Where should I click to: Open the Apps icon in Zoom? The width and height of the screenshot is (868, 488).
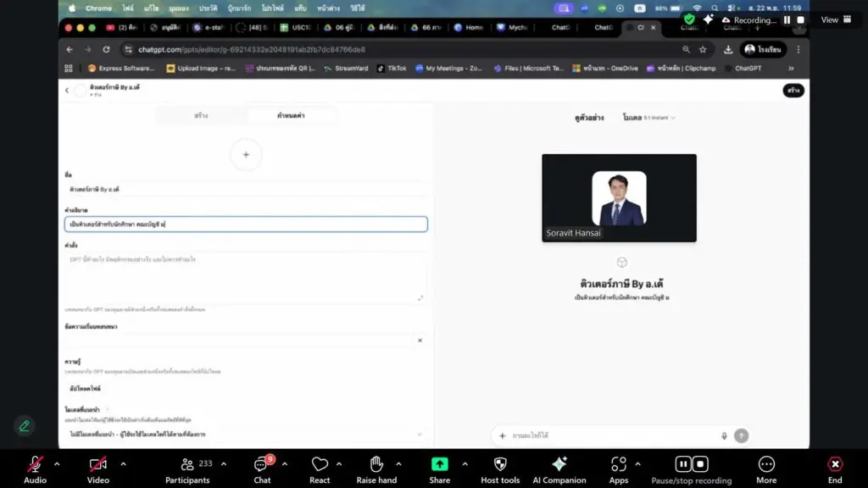(619, 464)
